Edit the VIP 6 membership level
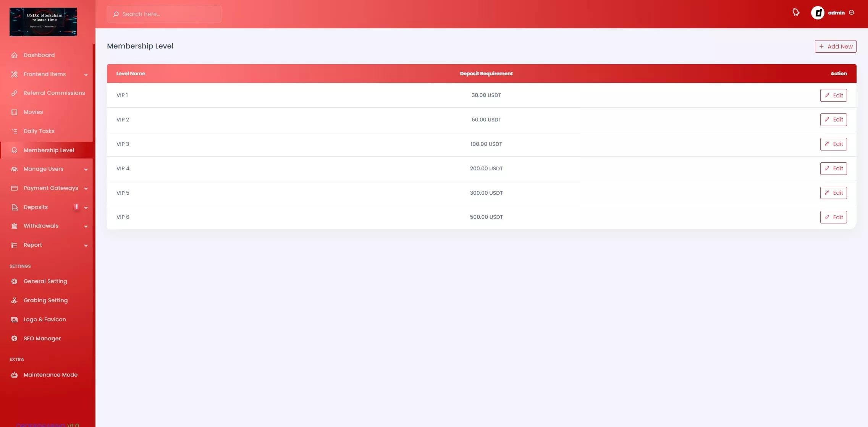868x427 pixels. click(833, 217)
